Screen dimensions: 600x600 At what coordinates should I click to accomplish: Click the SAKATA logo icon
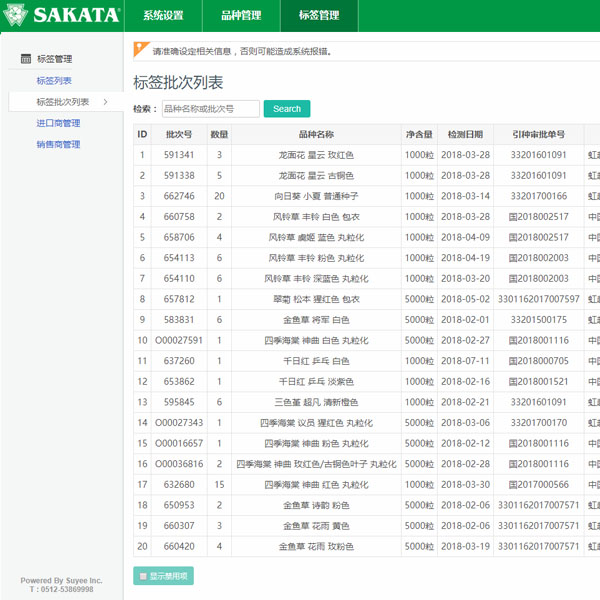click(x=18, y=15)
